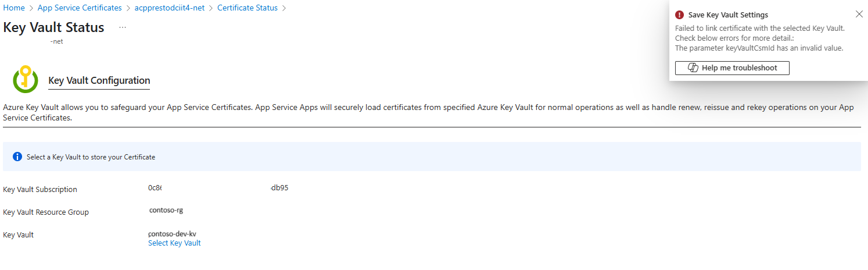Go to Home in the breadcrumb
868x270 pixels.
pos(14,8)
